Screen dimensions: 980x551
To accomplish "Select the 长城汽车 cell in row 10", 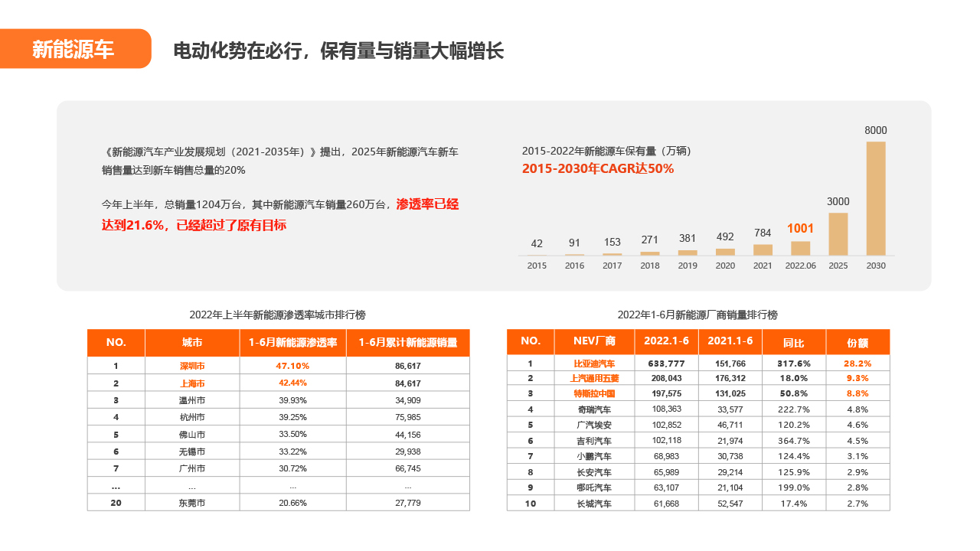I will coord(594,504).
